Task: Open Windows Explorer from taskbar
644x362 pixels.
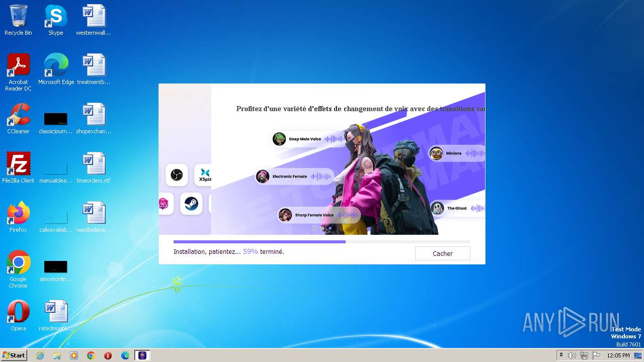Action: 57,355
